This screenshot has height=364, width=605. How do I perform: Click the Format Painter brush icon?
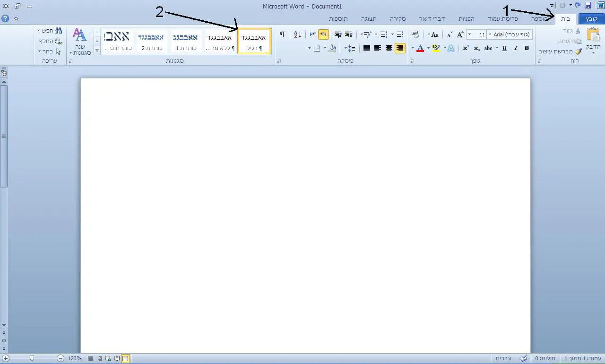pyautogui.click(x=578, y=51)
